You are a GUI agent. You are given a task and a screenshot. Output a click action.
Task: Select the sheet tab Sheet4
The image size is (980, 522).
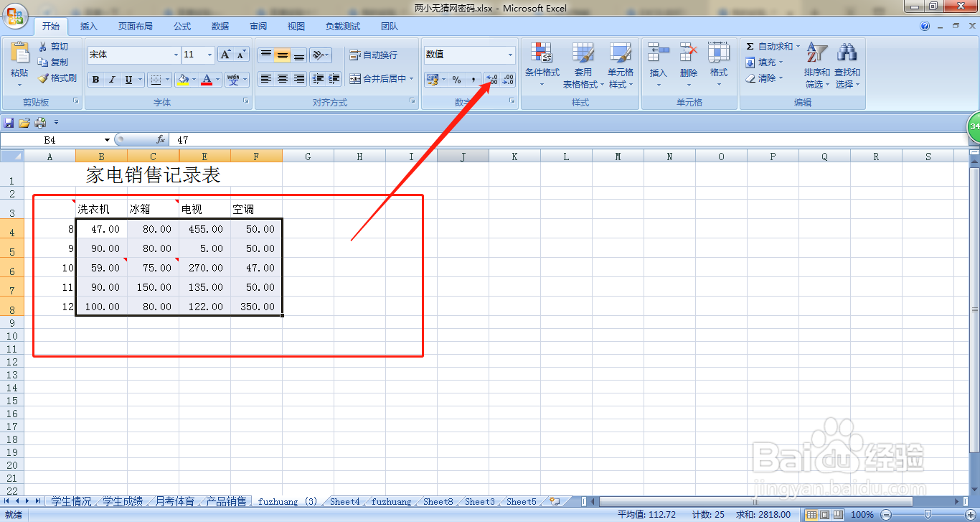pos(345,502)
